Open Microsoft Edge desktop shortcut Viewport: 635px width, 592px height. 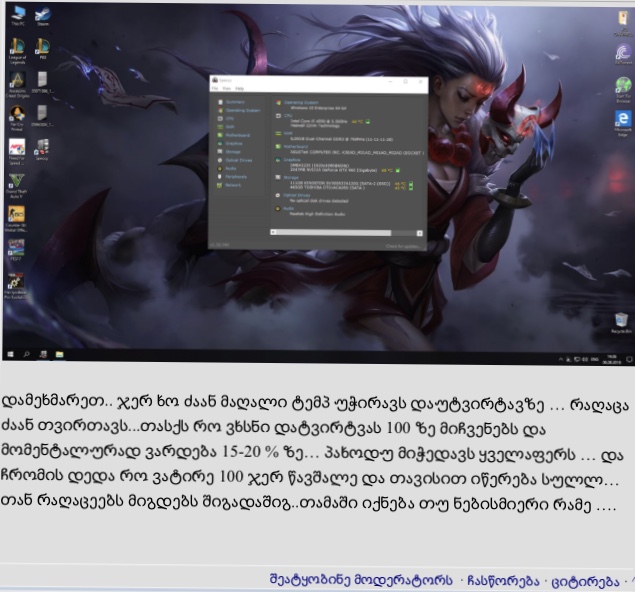pyautogui.click(x=623, y=124)
